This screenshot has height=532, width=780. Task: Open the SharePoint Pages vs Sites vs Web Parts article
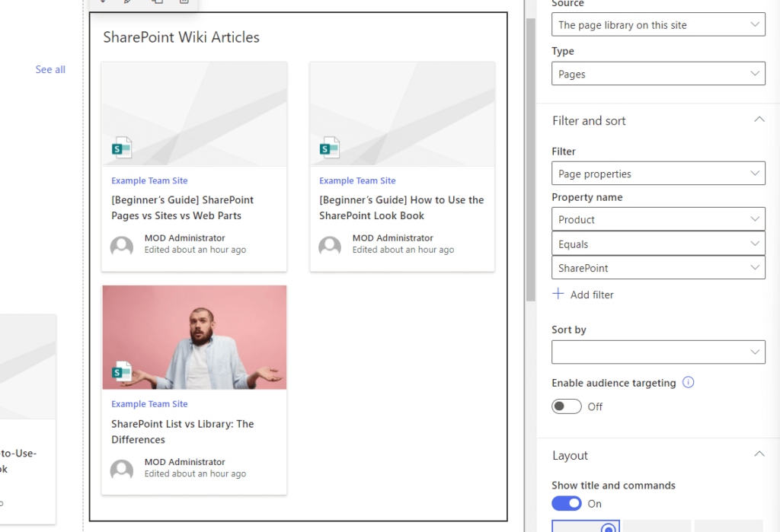click(x=183, y=207)
